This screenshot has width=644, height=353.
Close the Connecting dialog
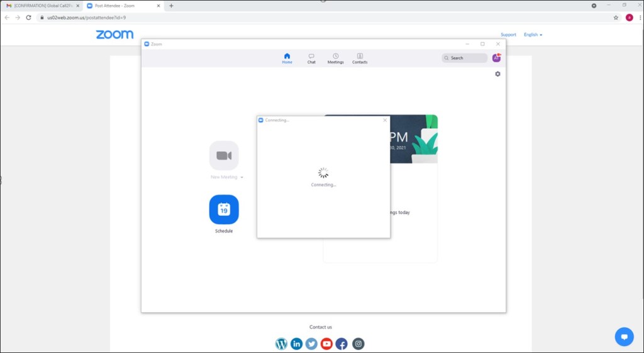click(385, 120)
